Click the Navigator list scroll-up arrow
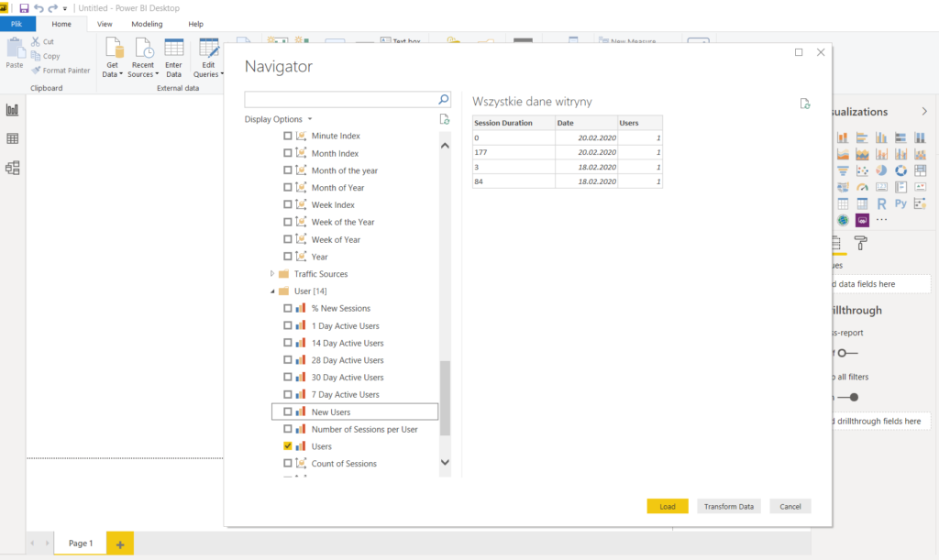Screen dimensions: 939x560 coord(445,146)
